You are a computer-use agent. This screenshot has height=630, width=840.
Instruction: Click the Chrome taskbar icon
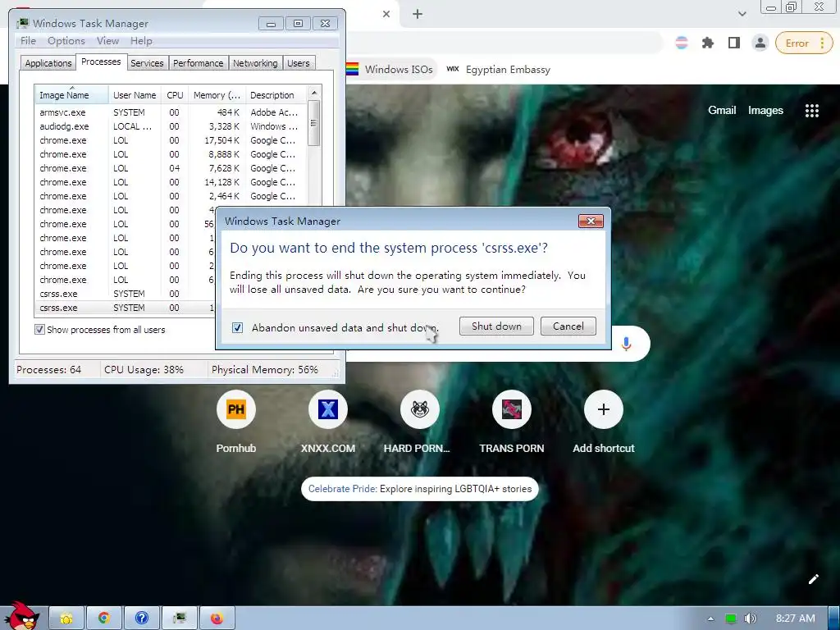click(x=104, y=619)
